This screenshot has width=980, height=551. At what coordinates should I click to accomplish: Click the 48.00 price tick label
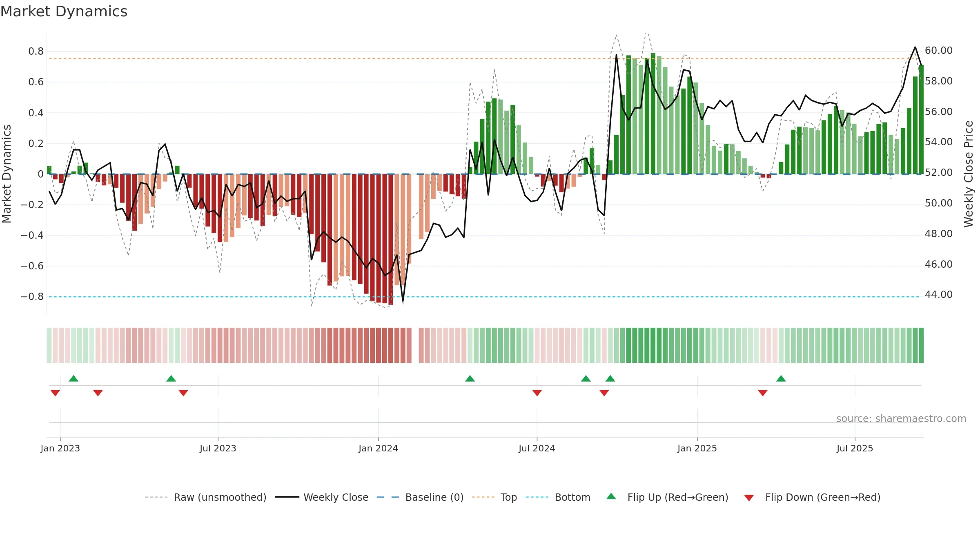click(939, 234)
